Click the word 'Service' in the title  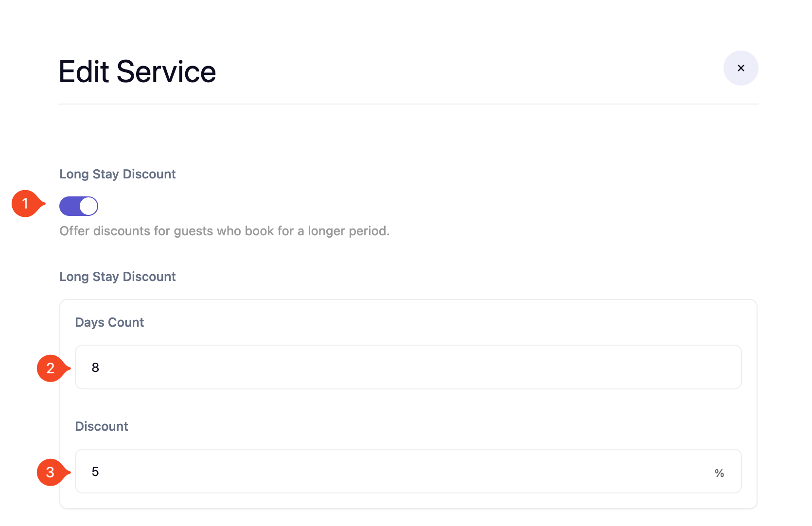[x=166, y=72]
